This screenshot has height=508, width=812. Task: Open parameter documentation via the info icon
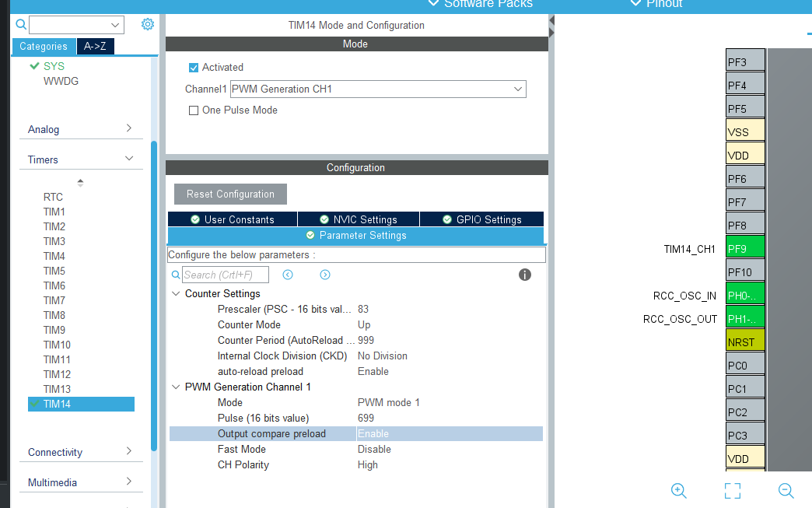click(x=525, y=275)
